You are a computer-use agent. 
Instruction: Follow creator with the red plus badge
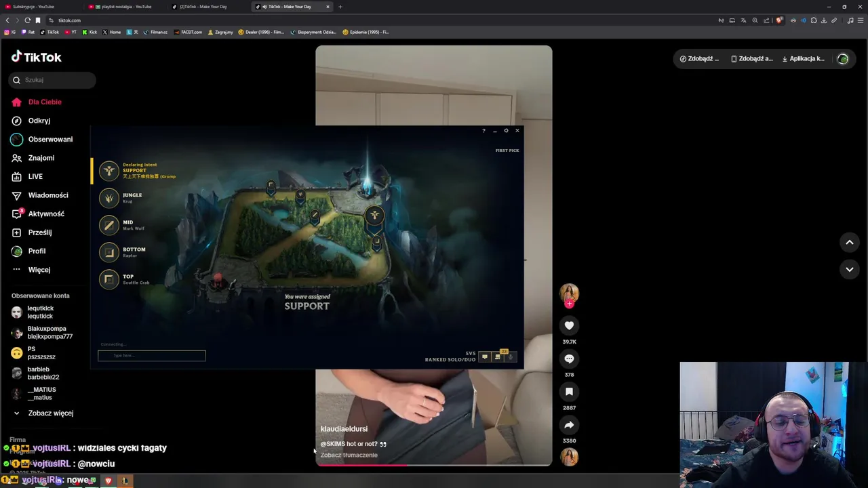pyautogui.click(x=569, y=304)
